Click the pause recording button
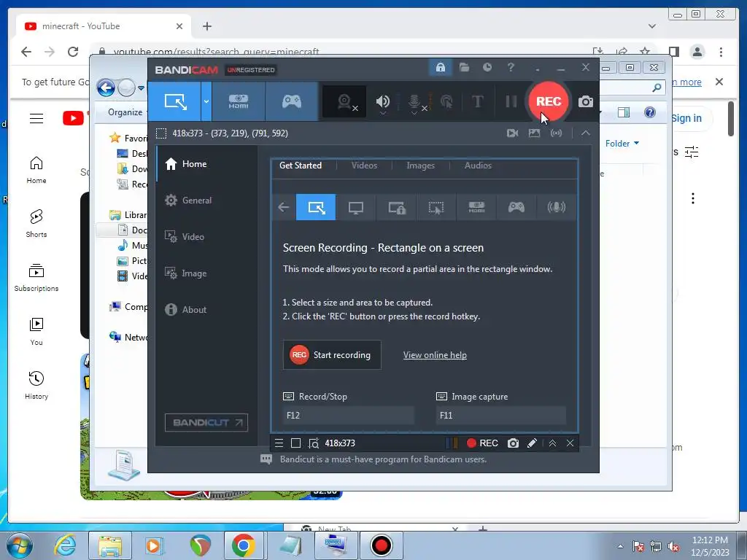This screenshot has width=747, height=560. [x=511, y=101]
